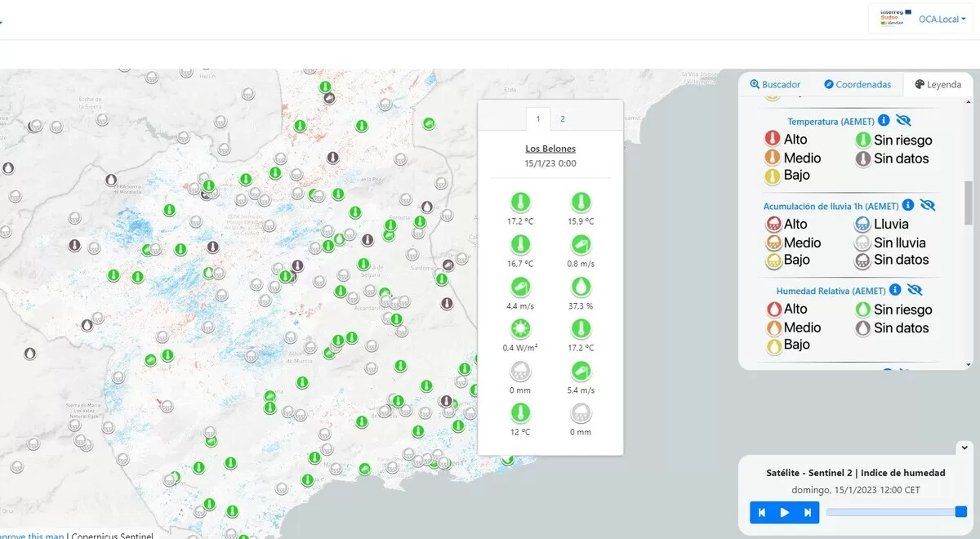Click the info icon beside Temperatura (AEMET)
The height and width of the screenshot is (539, 980).
point(884,121)
